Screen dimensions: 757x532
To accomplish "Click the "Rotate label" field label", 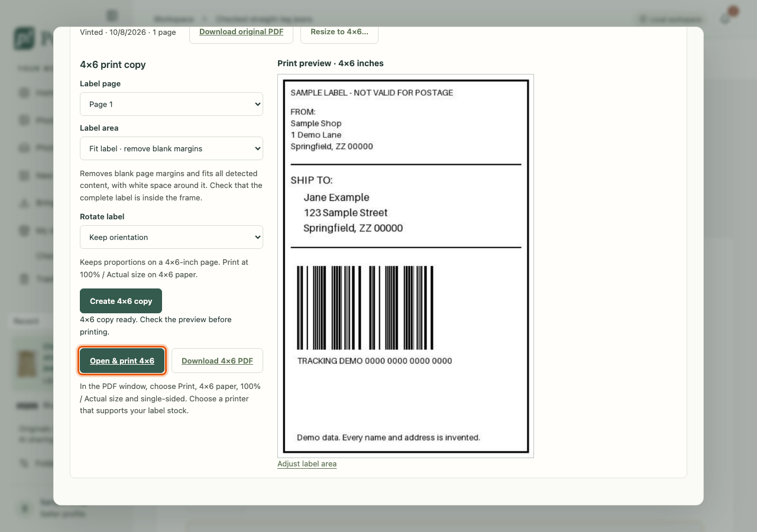I will pos(102,216).
